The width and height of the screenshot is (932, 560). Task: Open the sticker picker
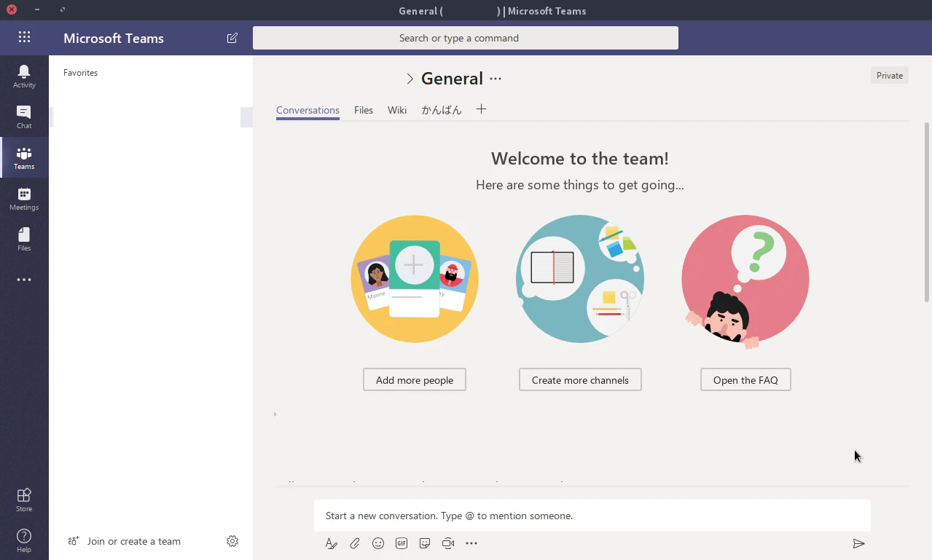[425, 543]
